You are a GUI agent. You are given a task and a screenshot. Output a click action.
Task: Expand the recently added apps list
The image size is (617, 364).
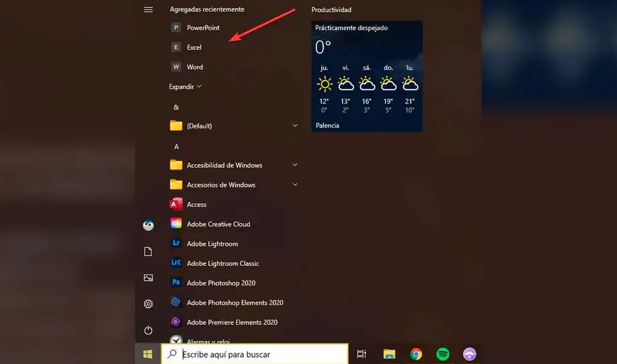tap(185, 87)
